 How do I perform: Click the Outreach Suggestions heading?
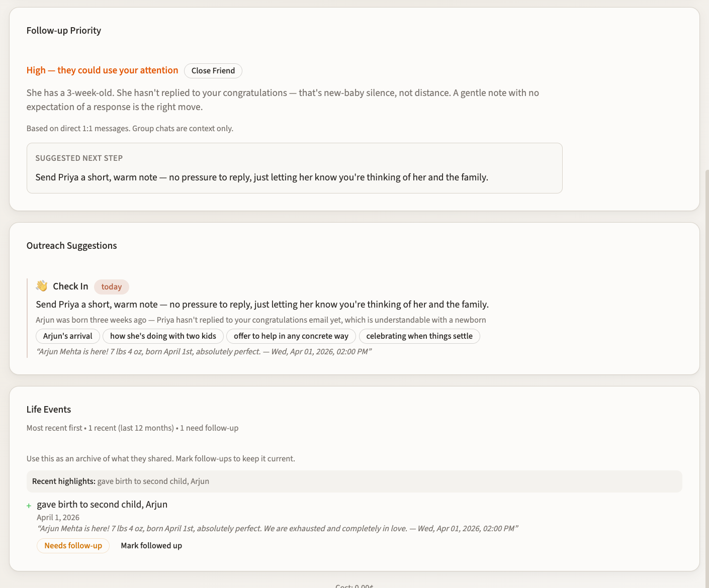(x=71, y=245)
